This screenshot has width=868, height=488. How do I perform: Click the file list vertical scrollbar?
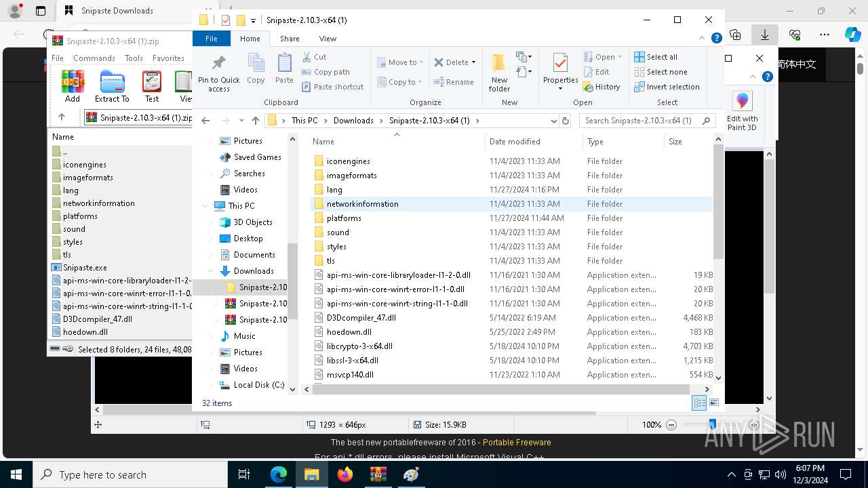click(x=718, y=201)
